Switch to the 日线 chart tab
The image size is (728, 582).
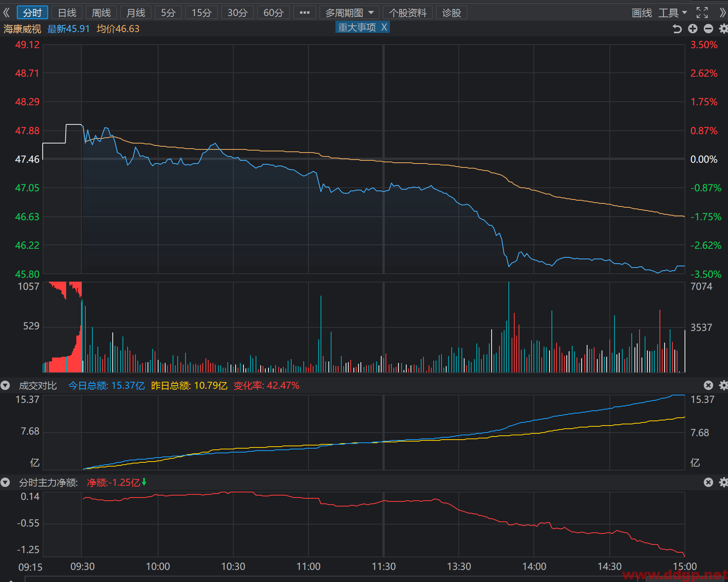tap(67, 13)
